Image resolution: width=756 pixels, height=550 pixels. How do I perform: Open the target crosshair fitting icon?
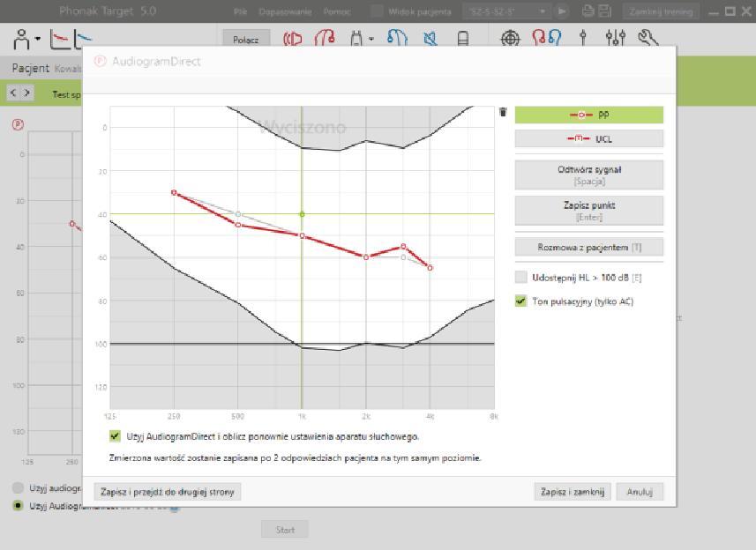[x=511, y=38]
